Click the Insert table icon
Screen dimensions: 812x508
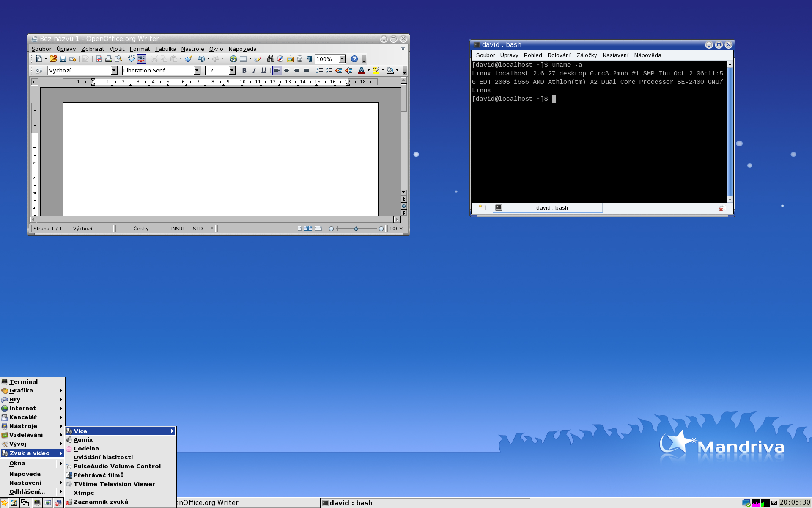(x=243, y=59)
